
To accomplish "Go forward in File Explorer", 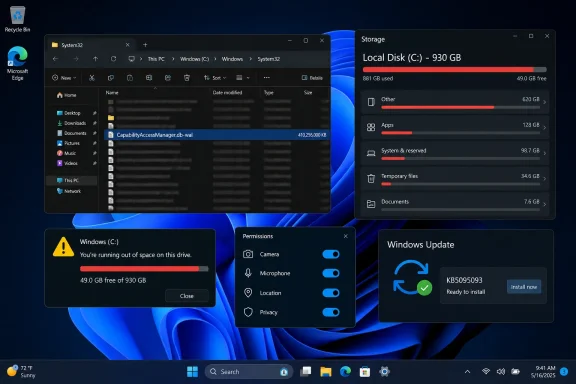I will click(x=76, y=59).
